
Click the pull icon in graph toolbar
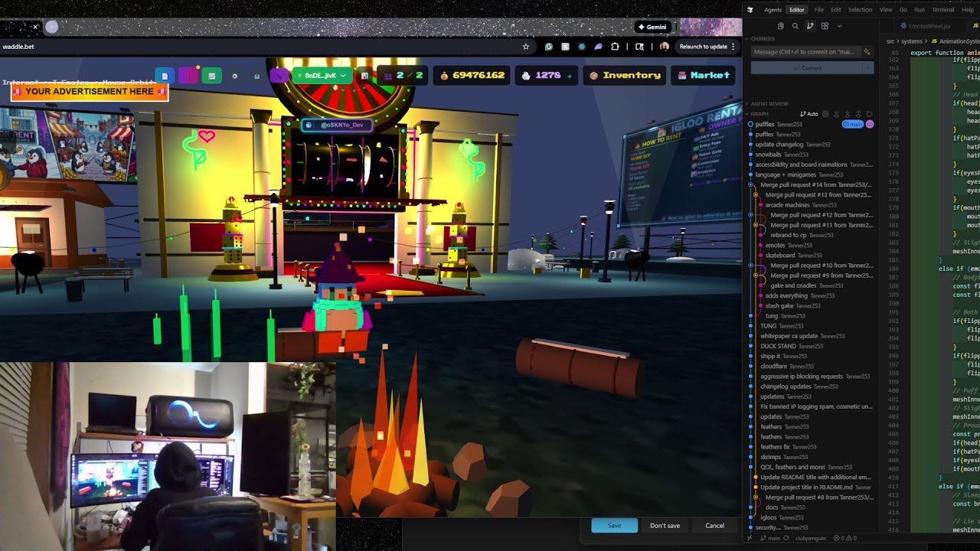pyautogui.click(x=848, y=114)
